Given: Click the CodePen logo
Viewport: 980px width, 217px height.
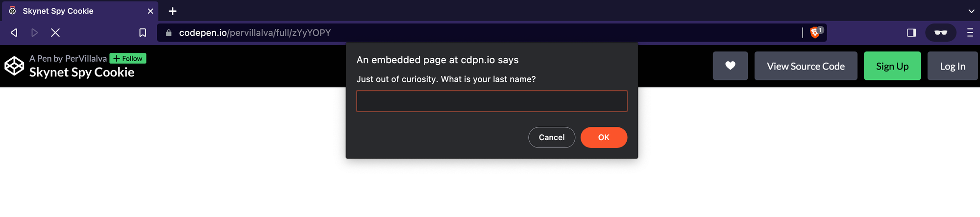Looking at the screenshot, I should tap(14, 66).
